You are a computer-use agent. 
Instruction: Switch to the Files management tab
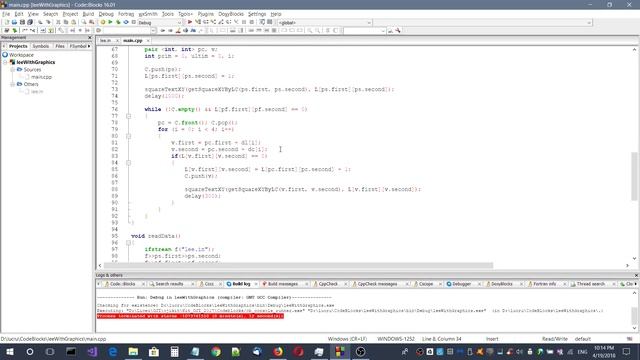60,47
